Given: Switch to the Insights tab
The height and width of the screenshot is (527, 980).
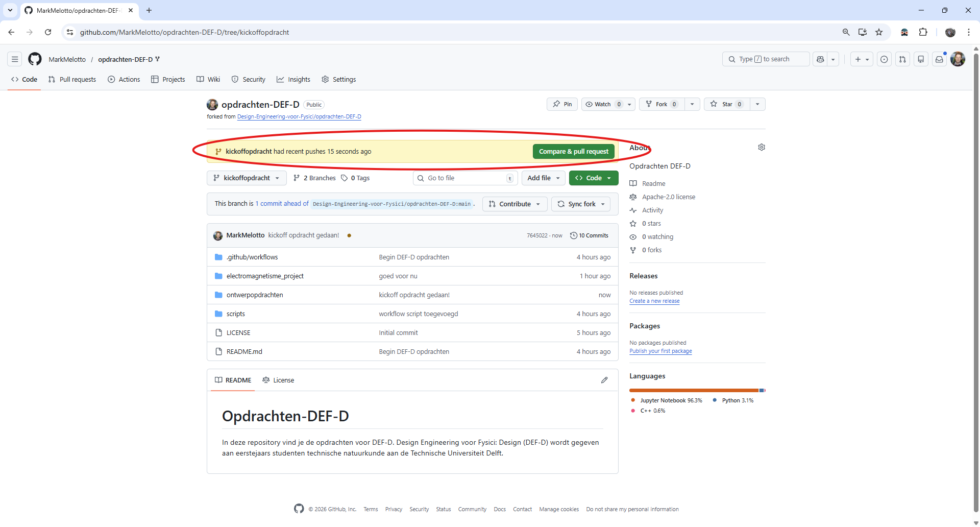Looking at the screenshot, I should [293, 79].
